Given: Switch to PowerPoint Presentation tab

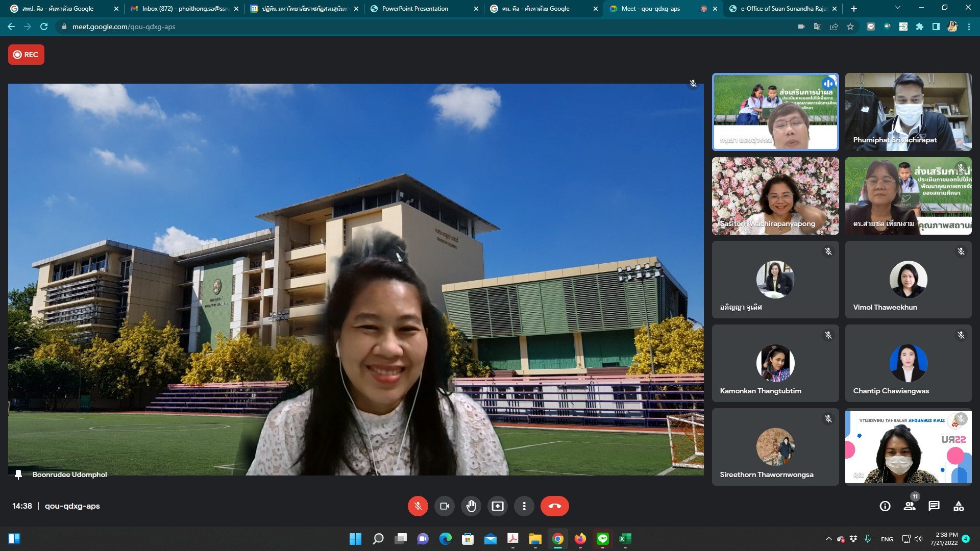Looking at the screenshot, I should (415, 9).
